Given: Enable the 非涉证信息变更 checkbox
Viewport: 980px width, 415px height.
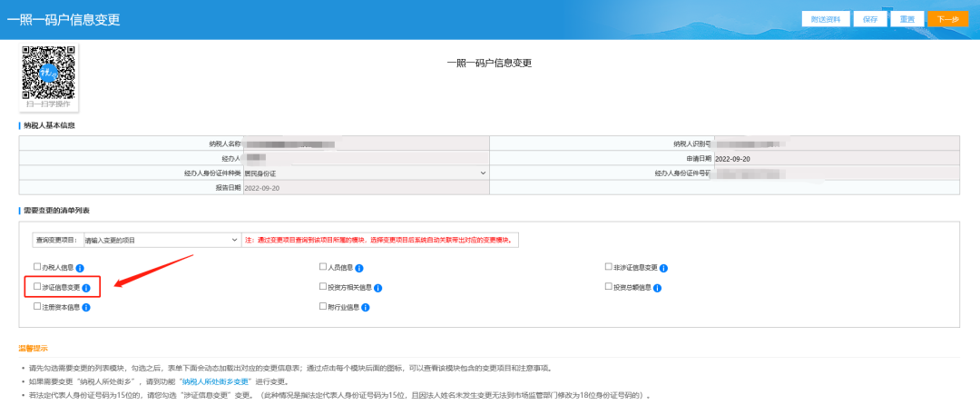Looking at the screenshot, I should pyautogui.click(x=609, y=267).
